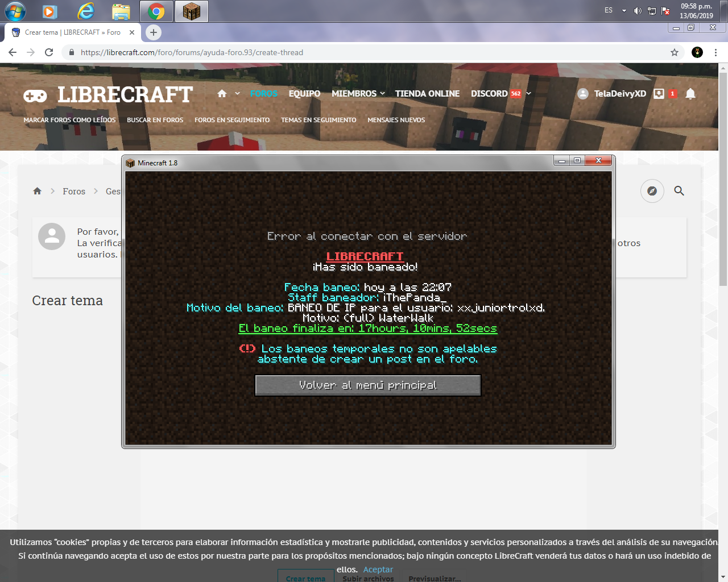Open the FOROS menu item
Screen dimensions: 728x582
pos(264,94)
